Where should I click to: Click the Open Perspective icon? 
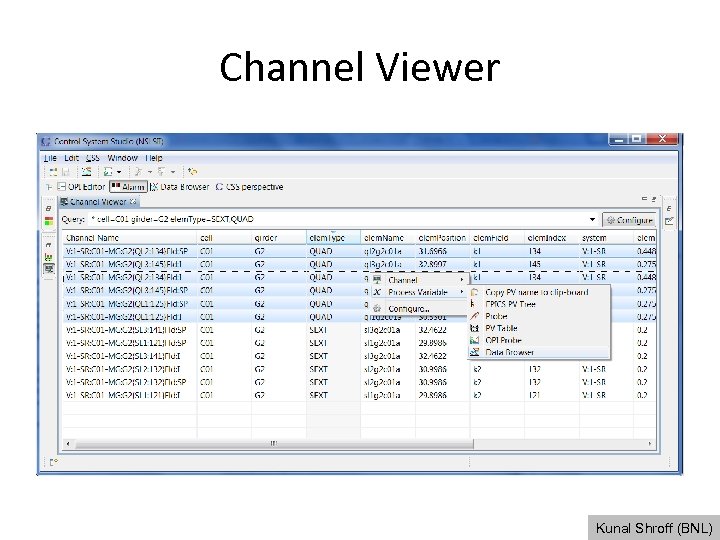pos(49,187)
